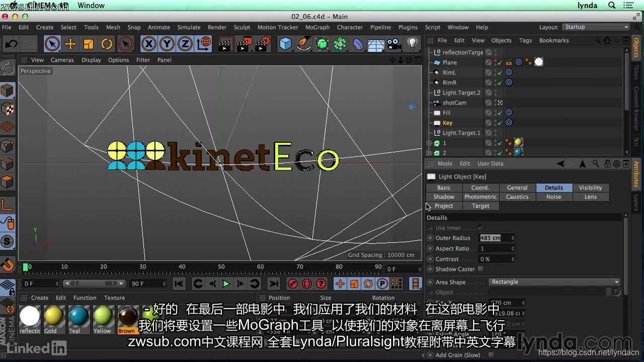
Task: Open material manager Texture menu
Action: [x=114, y=298]
